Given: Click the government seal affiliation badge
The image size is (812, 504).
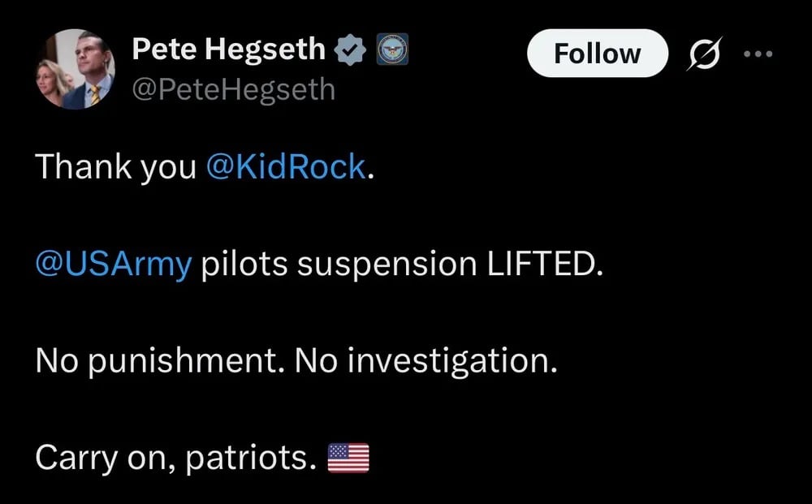Looking at the screenshot, I should (392, 51).
